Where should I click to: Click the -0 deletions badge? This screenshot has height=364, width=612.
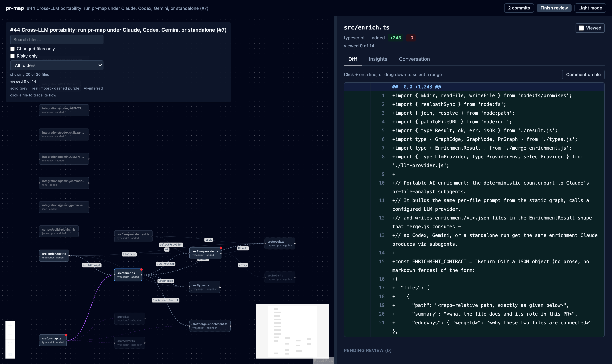coord(411,38)
